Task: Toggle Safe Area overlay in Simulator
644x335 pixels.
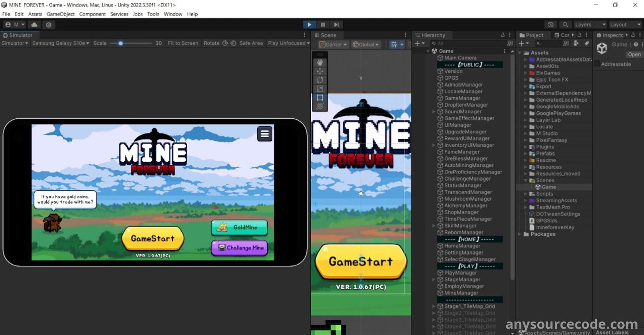Action: [251, 43]
